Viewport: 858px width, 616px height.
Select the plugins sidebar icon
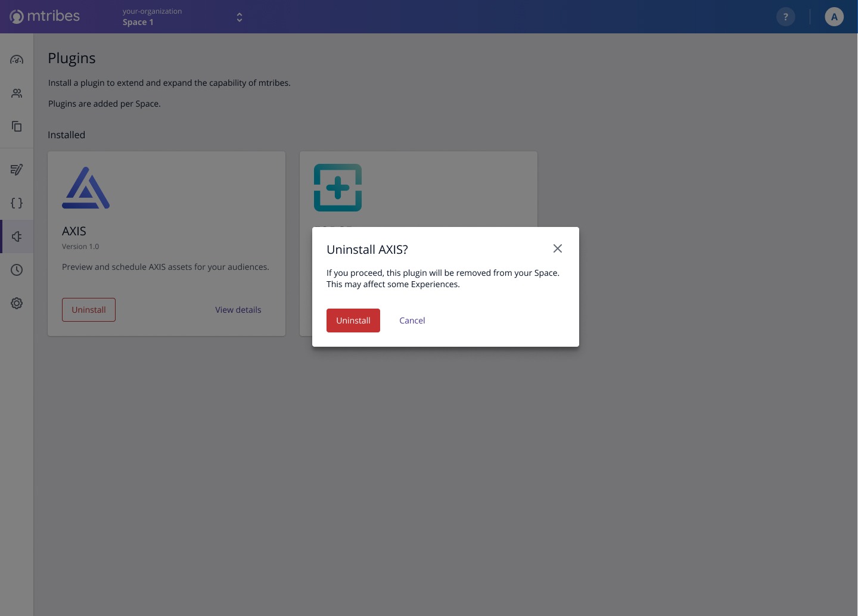pyautogui.click(x=17, y=237)
